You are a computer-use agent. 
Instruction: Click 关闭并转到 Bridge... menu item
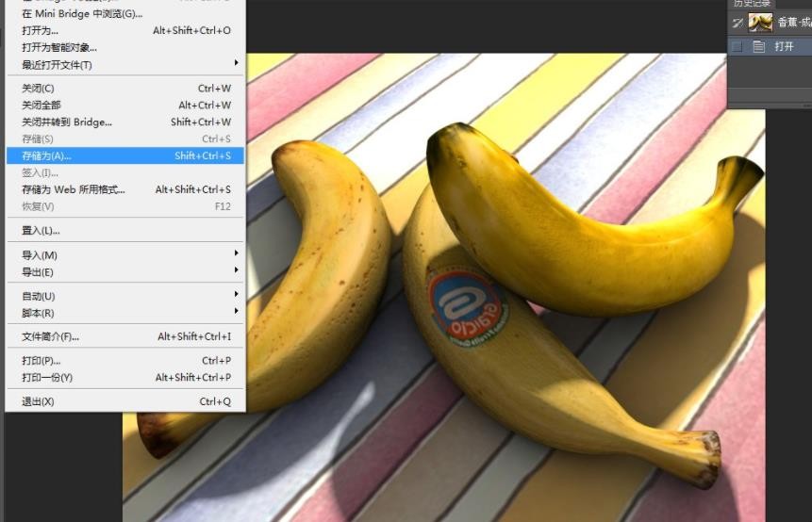pyautogui.click(x=124, y=122)
